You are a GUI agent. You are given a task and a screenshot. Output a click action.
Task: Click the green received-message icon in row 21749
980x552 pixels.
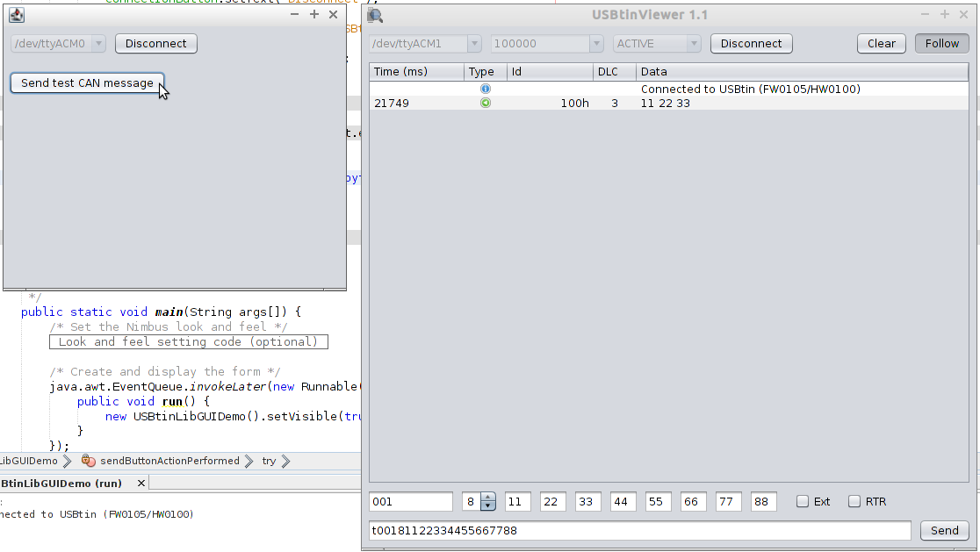(x=485, y=103)
